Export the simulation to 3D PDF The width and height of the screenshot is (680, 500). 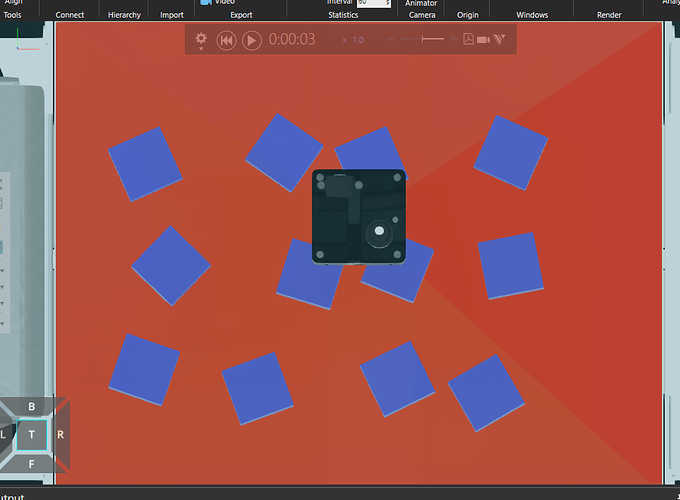tap(468, 39)
